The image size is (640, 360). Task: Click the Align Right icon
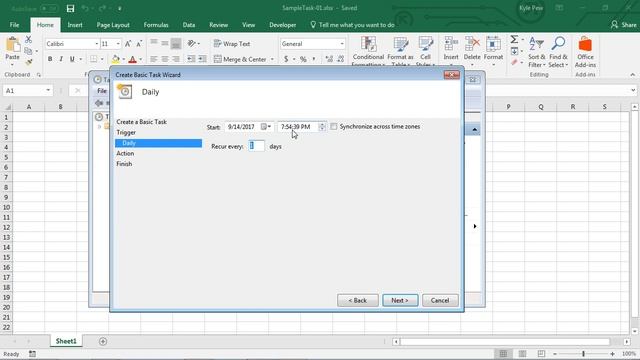tap(176, 59)
